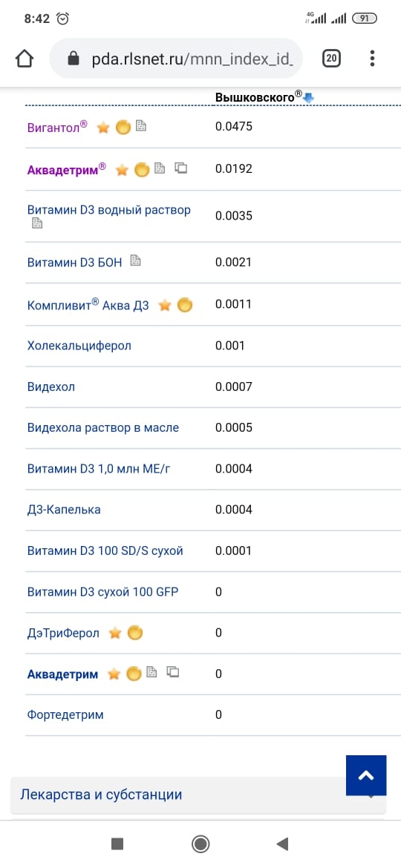This screenshot has width=401, height=868.
Task: Open the Фортедетрим drug page
Action: (65, 714)
